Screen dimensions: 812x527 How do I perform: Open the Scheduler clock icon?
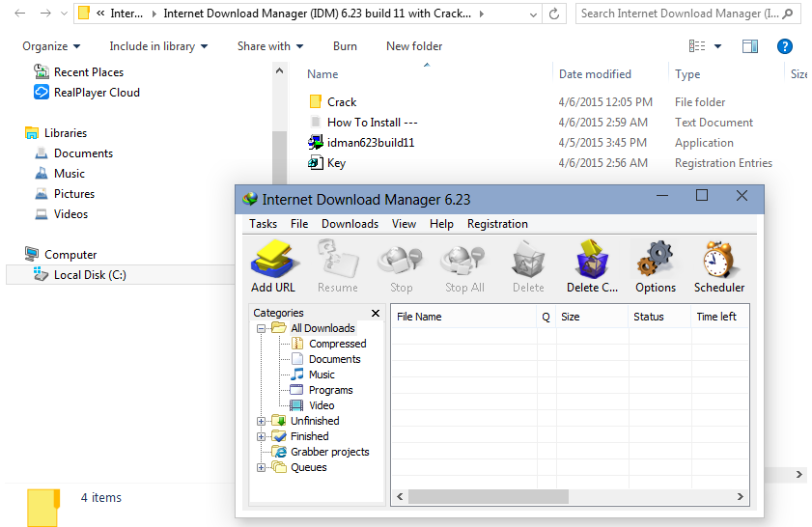[719, 259]
